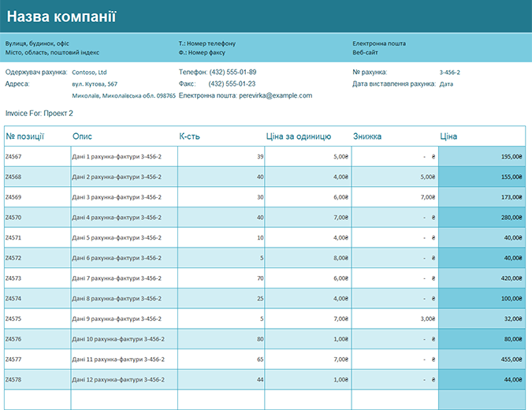532x410 pixels.
Task: Click the address 'вул. Кутова, 567'
Action: tap(95, 84)
